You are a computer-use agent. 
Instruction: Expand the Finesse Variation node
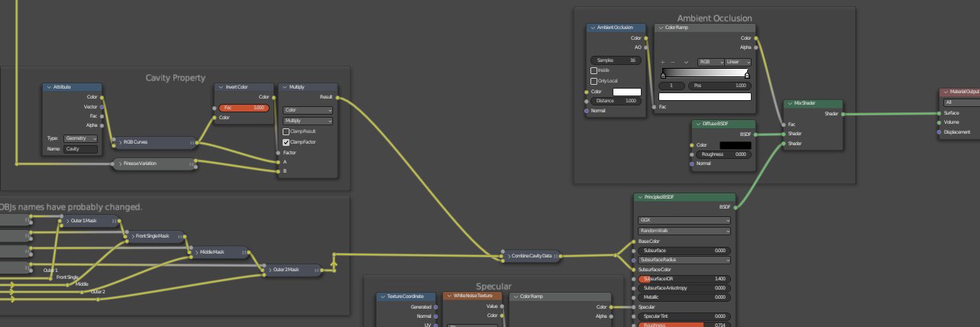[x=120, y=163]
